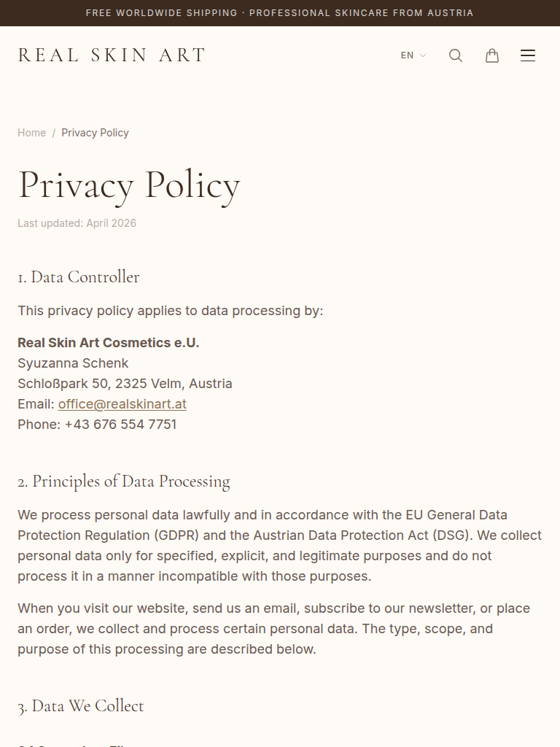Expand the EN language selector
The image size is (560, 747).
tap(413, 55)
